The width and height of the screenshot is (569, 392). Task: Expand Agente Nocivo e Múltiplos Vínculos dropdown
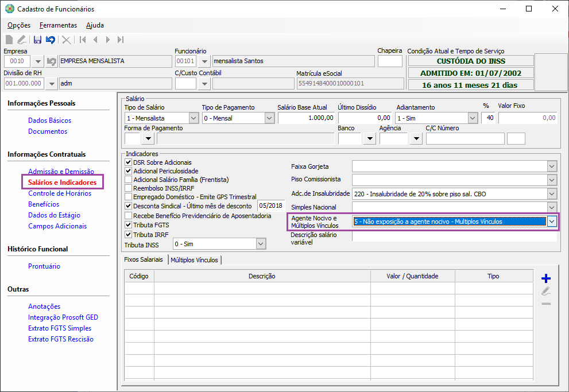[552, 221]
